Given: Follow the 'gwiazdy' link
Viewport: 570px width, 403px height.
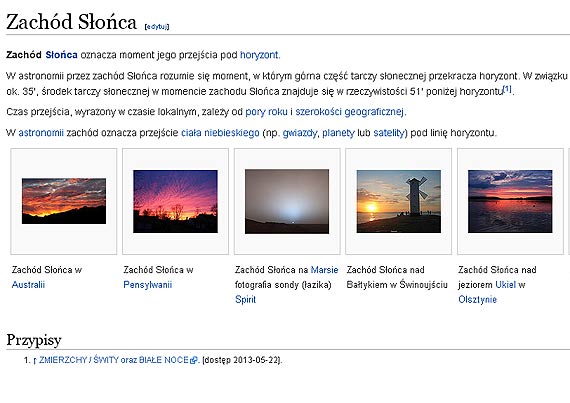Looking at the screenshot, I should (300, 133).
